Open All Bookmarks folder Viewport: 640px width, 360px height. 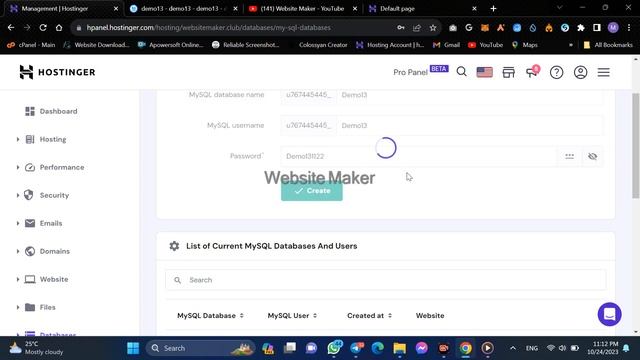pyautogui.click(x=608, y=45)
